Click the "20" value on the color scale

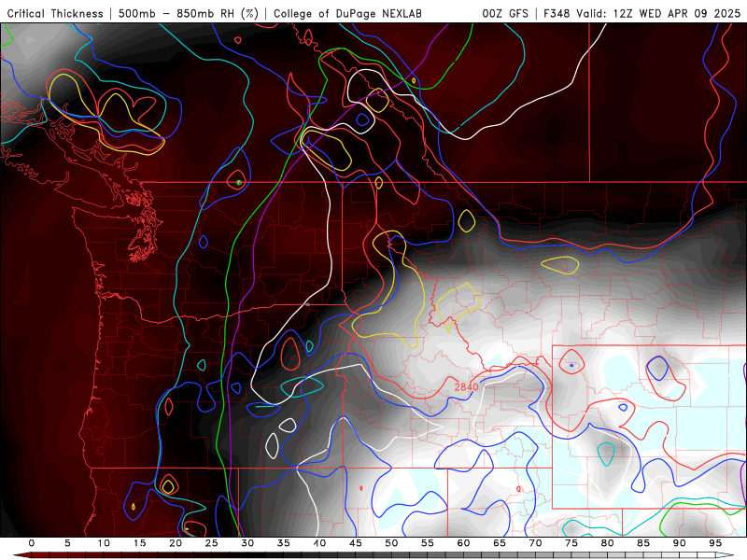coord(176,543)
